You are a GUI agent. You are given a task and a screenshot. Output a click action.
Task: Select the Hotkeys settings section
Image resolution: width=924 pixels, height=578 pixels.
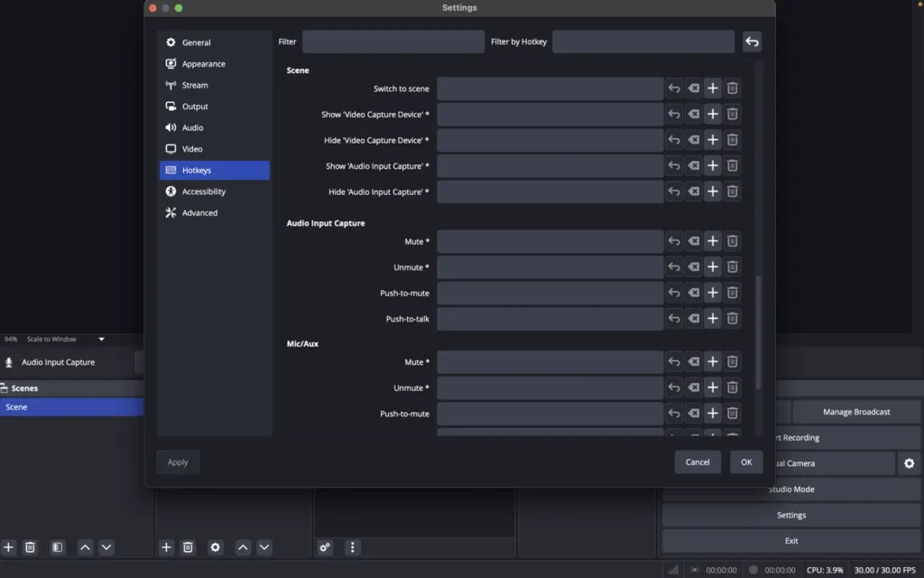click(215, 170)
